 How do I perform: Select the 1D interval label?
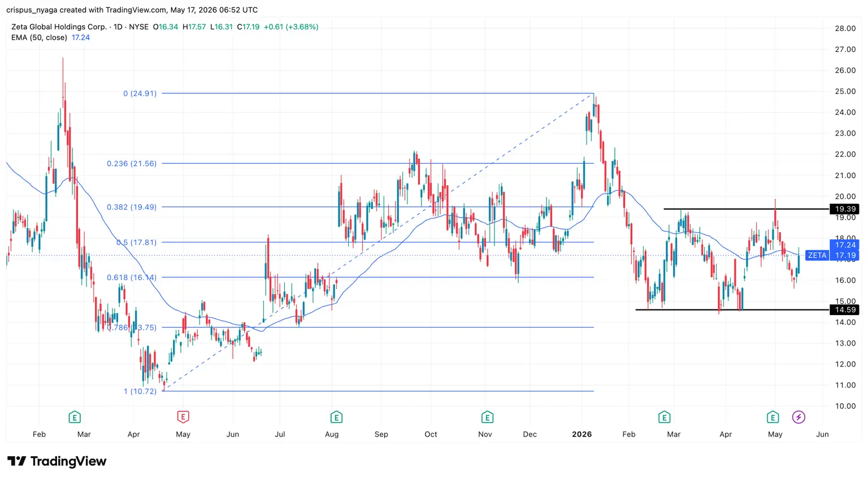[x=118, y=27]
